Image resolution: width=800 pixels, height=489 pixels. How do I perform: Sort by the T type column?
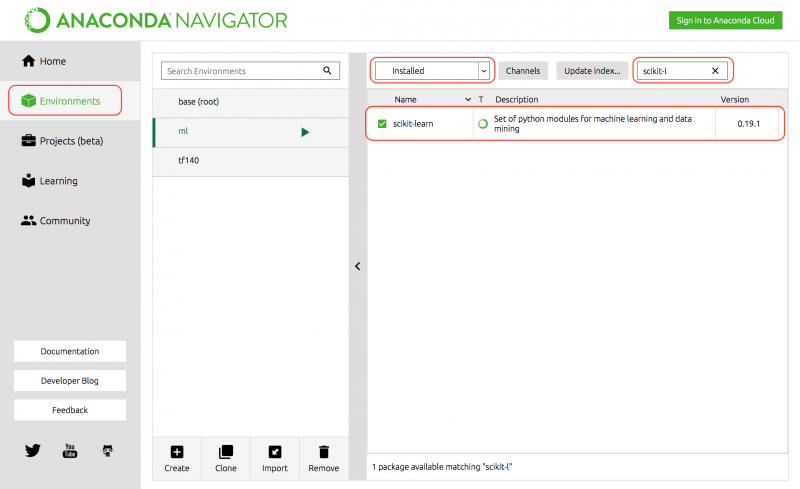481,100
